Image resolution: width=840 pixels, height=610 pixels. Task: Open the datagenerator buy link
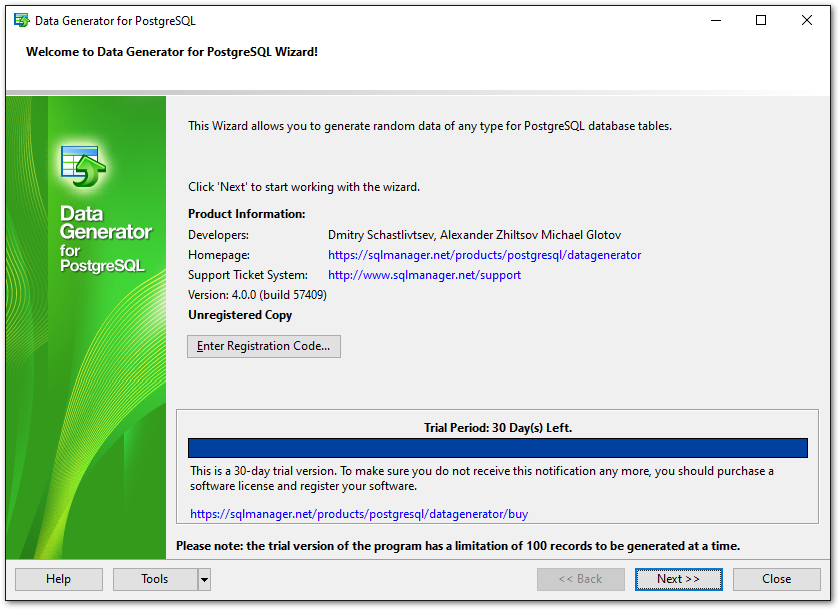[359, 514]
